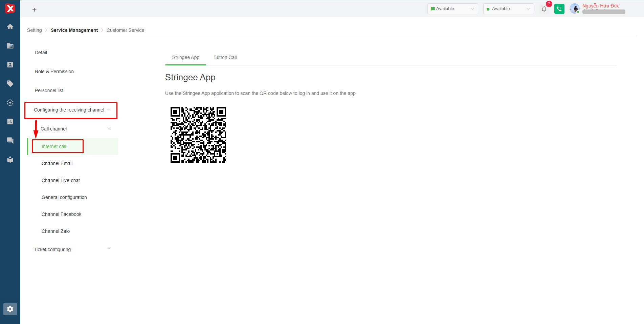Image resolution: width=644 pixels, height=324 pixels.
Task: Open Channel Facebook settings
Action: pos(61,214)
